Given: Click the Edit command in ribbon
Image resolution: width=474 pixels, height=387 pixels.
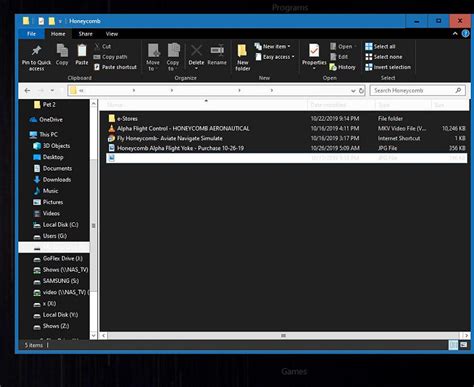Looking at the screenshot, I should tap(339, 57).
